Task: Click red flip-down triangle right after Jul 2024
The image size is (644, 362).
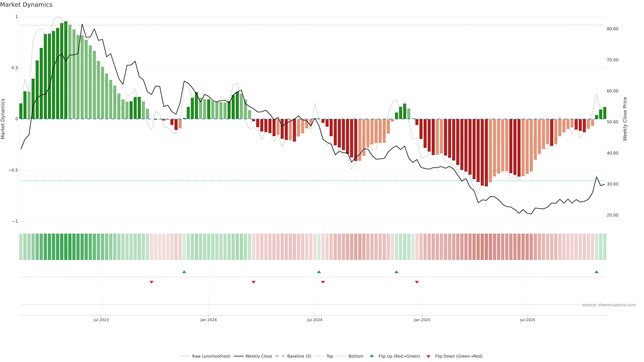Action: pos(323,282)
